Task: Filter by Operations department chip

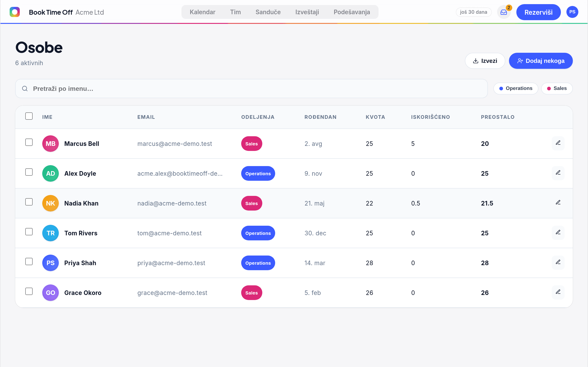Action: pos(516,88)
